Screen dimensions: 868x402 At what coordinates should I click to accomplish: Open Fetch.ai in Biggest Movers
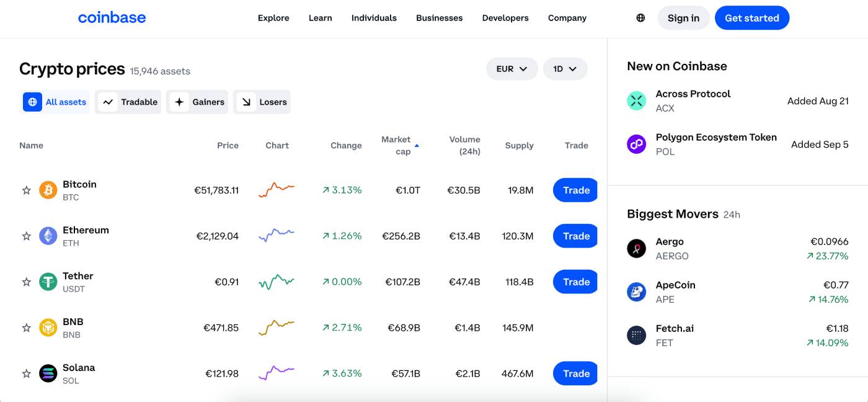point(738,335)
